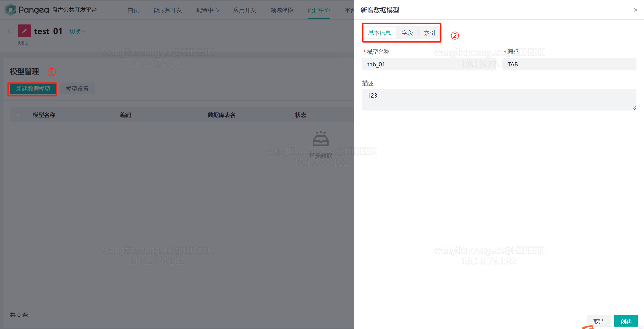Focus the 模型名称 input field
This screenshot has height=329, width=644.
pos(429,64)
